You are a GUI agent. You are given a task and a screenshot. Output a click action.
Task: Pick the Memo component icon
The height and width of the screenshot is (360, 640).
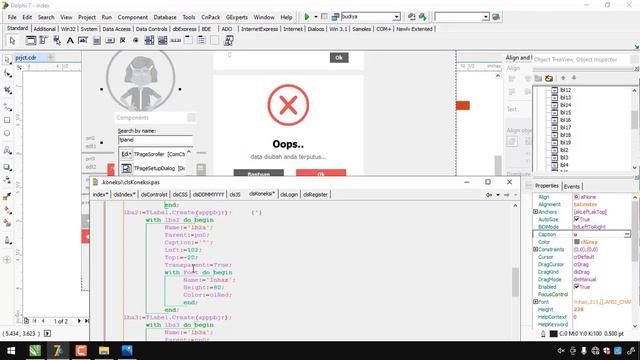(96, 40)
